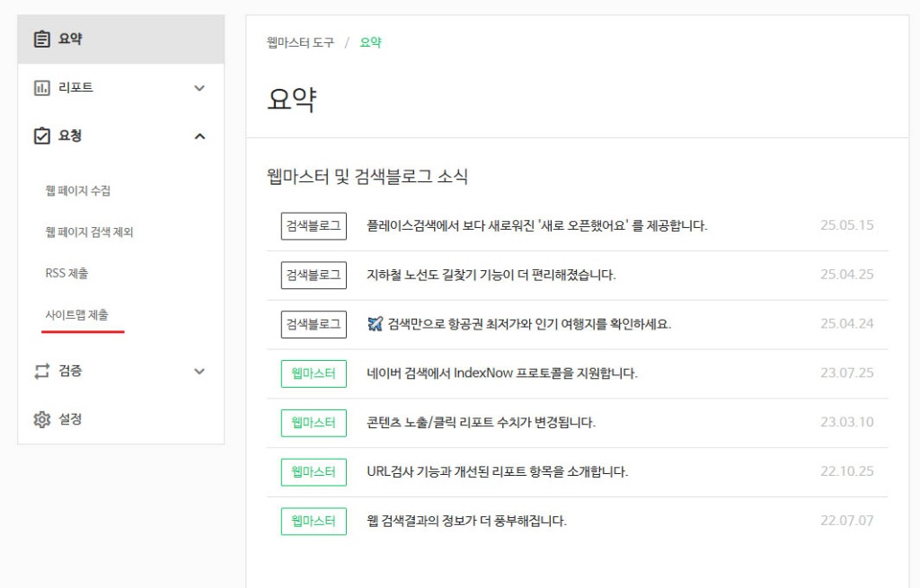The image size is (920, 588).
Task: Click 검색블로그 tag on 25.04.24 row
Action: [x=314, y=325]
